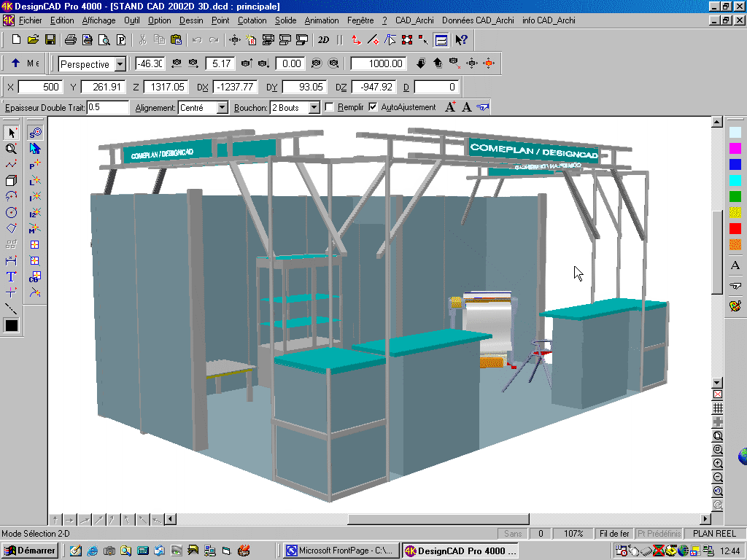Select the arrow selection tool
Viewport: 747px width, 560px height.
coord(12,133)
